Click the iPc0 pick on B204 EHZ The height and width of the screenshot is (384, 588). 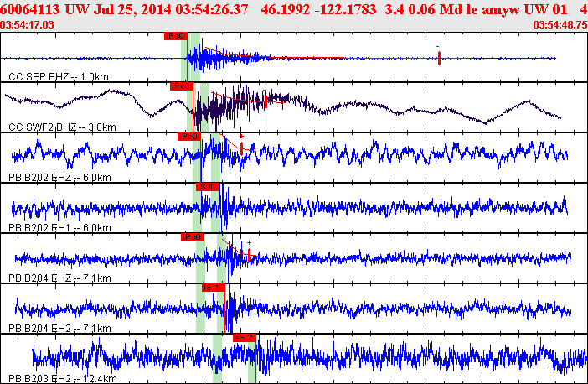(x=192, y=237)
